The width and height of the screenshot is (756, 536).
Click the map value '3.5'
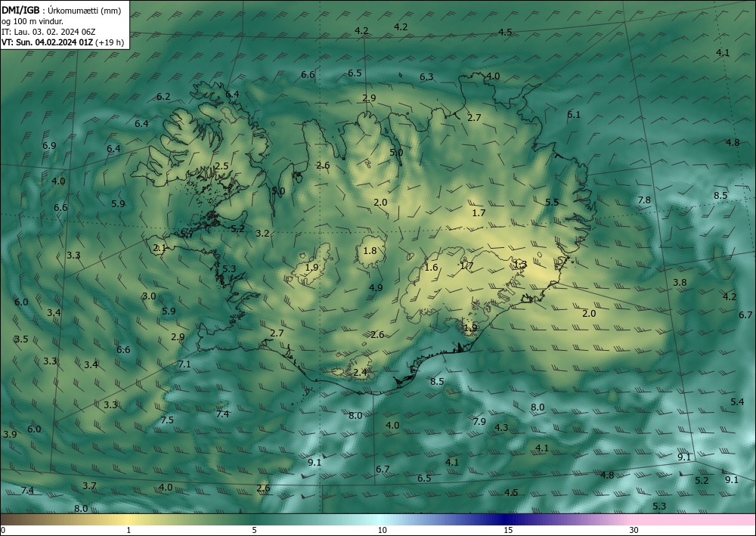[21, 339]
